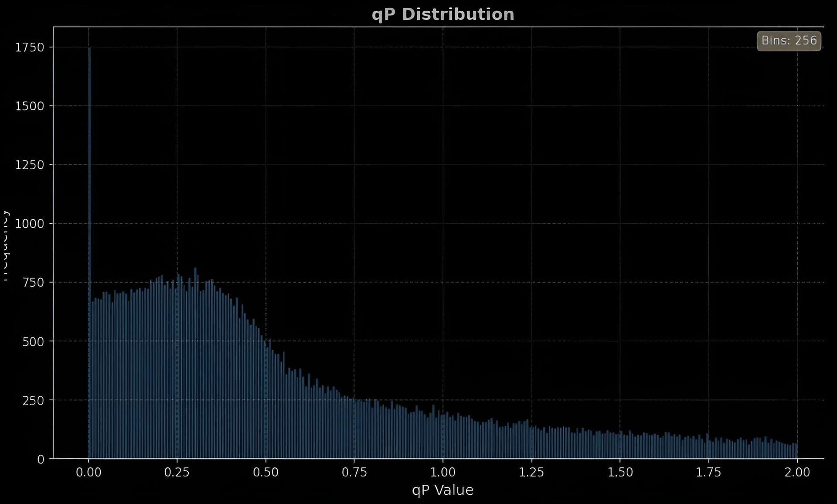Image resolution: width=837 pixels, height=504 pixels.
Task: Click the 1750 y-axis tick label
Action: pyautogui.click(x=30, y=48)
